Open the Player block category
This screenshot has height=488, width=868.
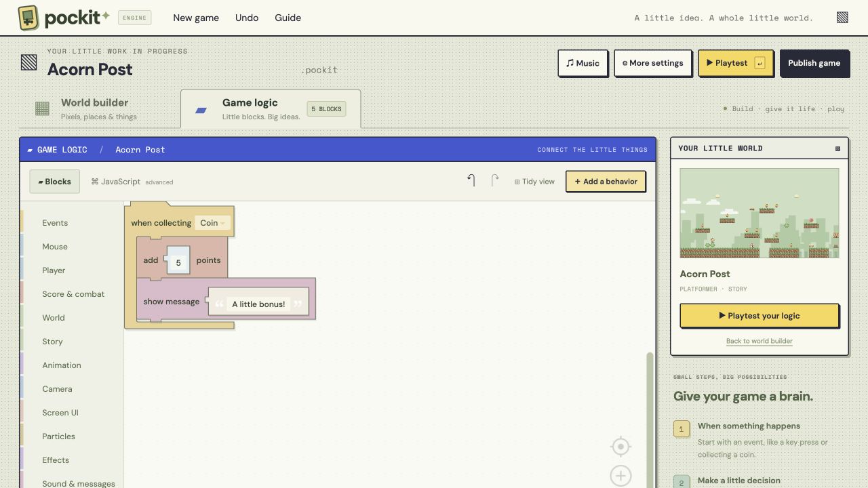[x=54, y=270]
